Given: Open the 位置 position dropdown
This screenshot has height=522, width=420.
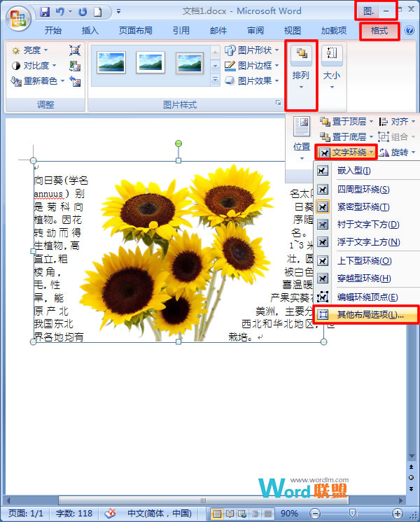Looking at the screenshot, I should click(302, 139).
